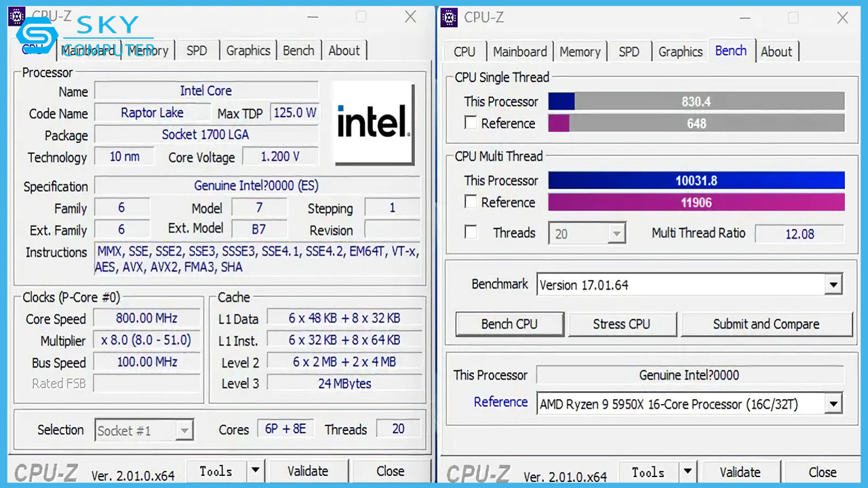Open the About tab in left window
Image resolution: width=868 pixels, height=488 pixels.
coord(344,51)
